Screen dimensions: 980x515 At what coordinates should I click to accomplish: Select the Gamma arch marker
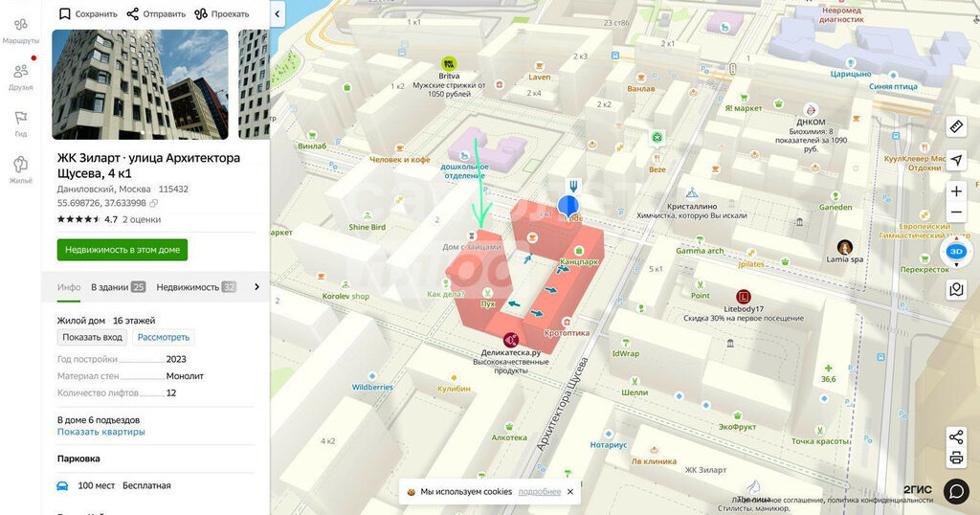coord(700,240)
